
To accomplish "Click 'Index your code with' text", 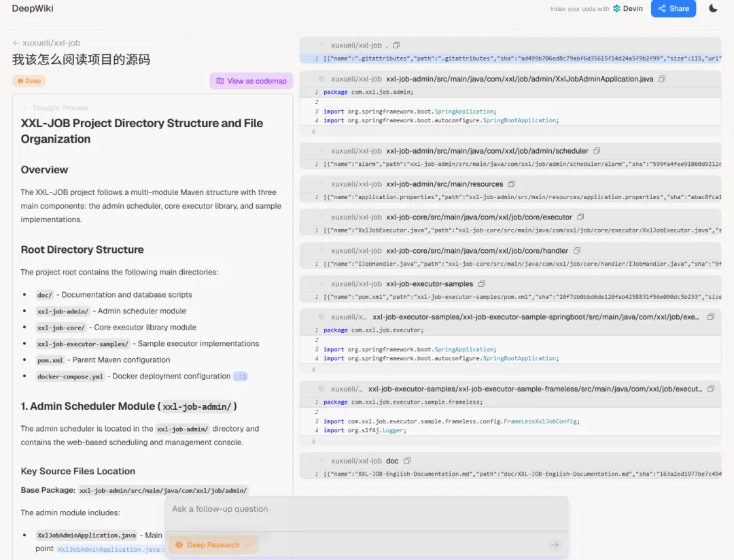I will point(580,9).
